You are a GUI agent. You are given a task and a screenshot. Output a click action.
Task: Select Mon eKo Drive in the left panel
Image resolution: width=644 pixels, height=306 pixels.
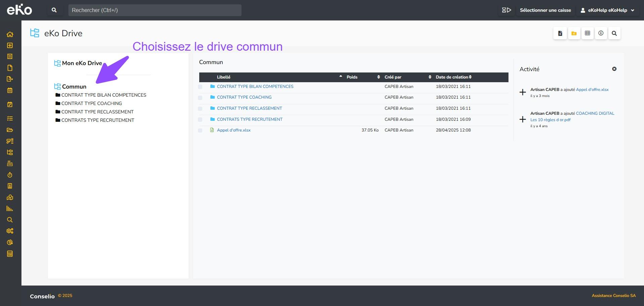82,63
